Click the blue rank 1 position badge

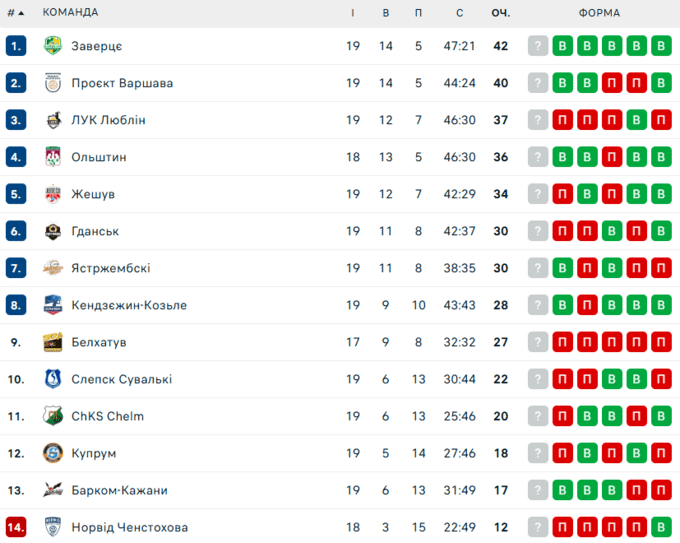click(x=15, y=46)
